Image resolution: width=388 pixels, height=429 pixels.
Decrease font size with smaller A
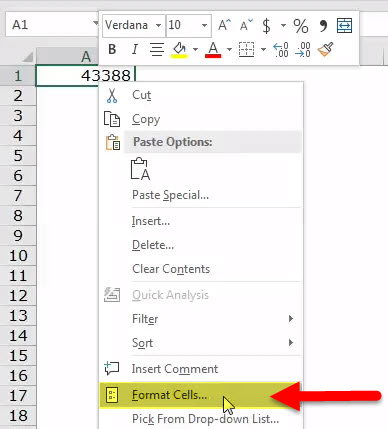246,25
